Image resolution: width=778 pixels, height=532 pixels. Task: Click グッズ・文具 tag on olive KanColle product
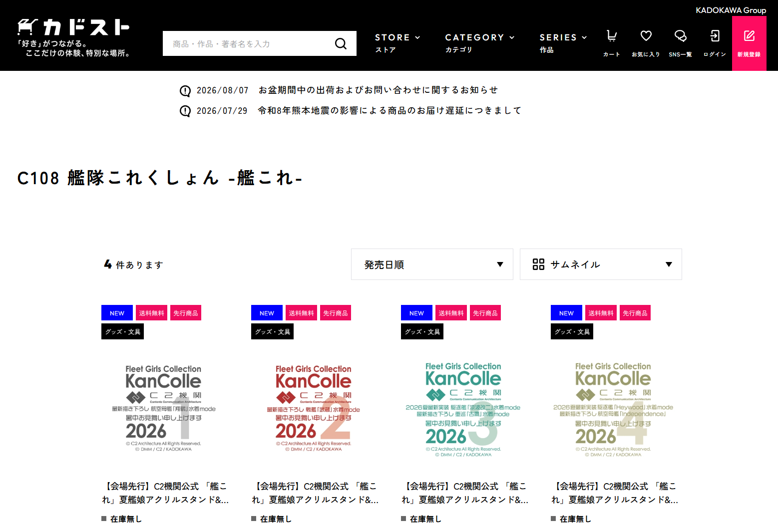click(572, 331)
